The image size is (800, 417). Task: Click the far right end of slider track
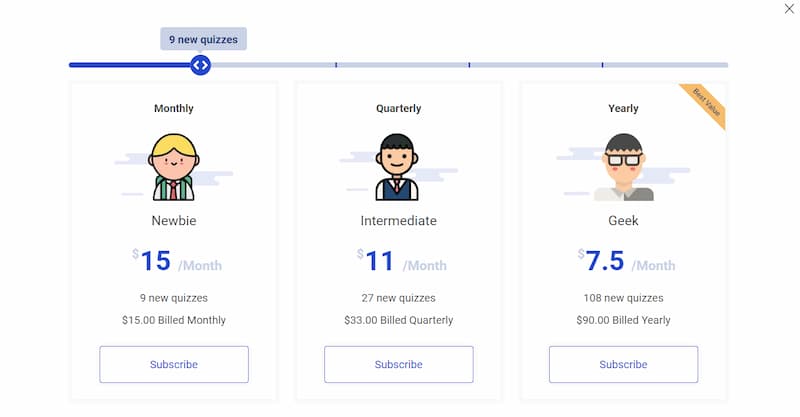click(x=724, y=65)
